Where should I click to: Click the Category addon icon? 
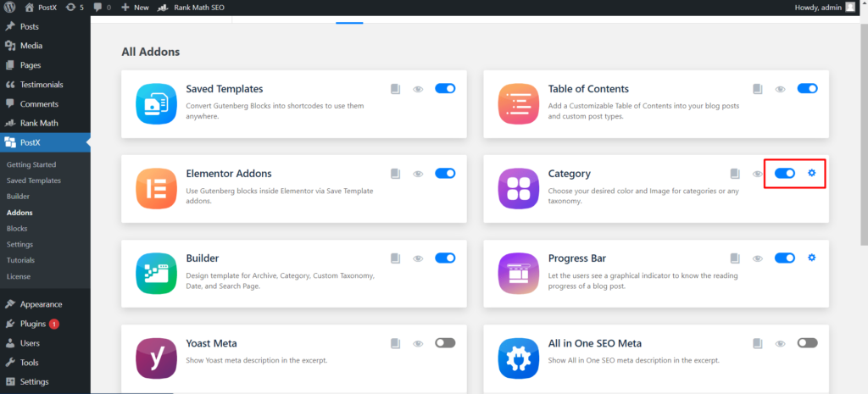tap(519, 188)
